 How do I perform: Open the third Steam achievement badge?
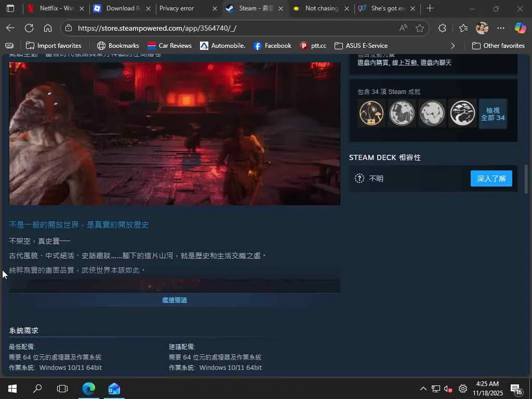click(x=432, y=113)
